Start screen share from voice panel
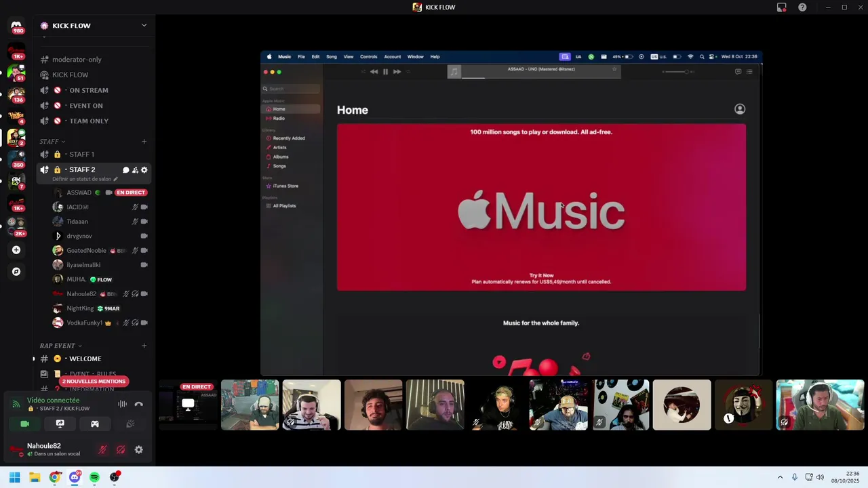This screenshot has height=488, width=868. pos(60,424)
